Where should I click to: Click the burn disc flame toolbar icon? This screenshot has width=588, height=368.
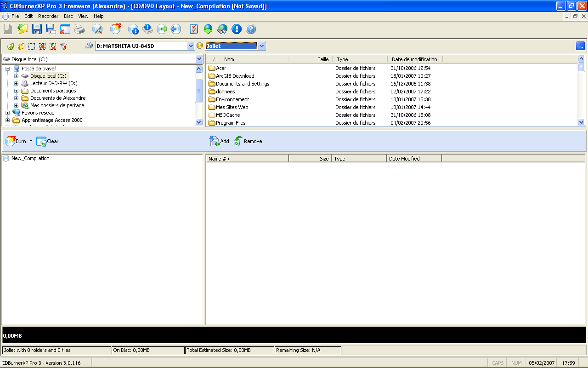point(116,29)
